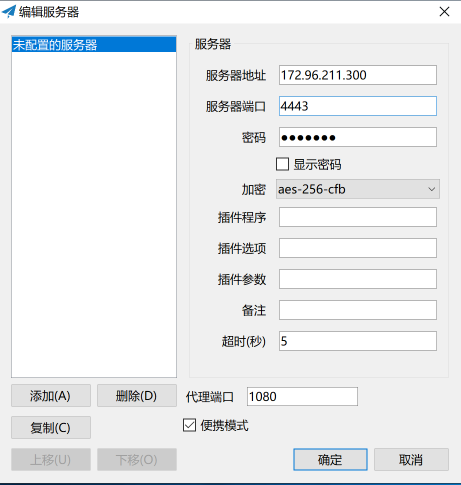
Task: Click the 服务器端口 field showing 4443
Action: pyautogui.click(x=358, y=106)
